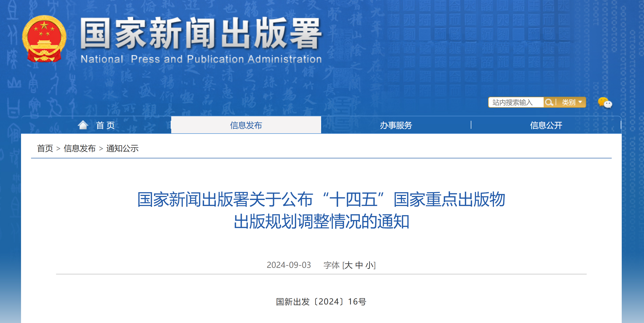This screenshot has height=323, width=644.
Task: Go to the 首页 navigation tab
Action: [x=96, y=125]
